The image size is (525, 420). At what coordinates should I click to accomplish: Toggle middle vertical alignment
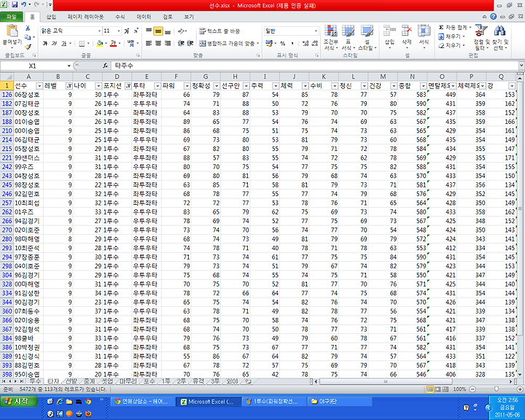(x=158, y=31)
